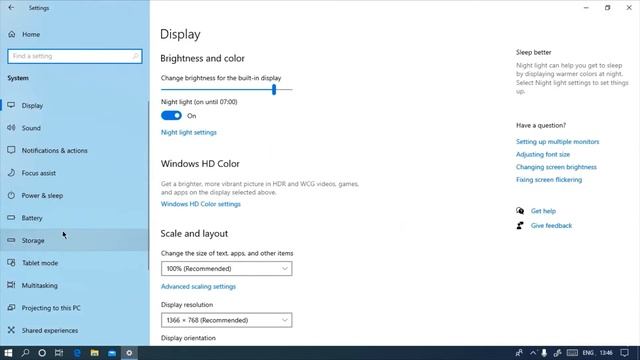Select the Display monitor icon in sidebar
This screenshot has width=640, height=360.
pyautogui.click(x=11, y=105)
